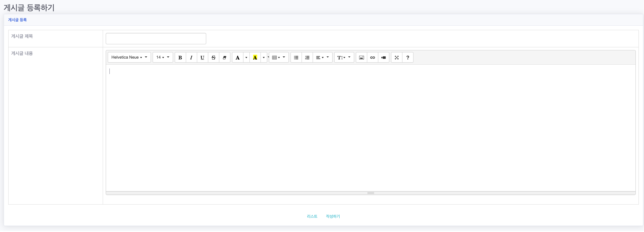This screenshot has height=232, width=644.
Task: Click the 작성하기 submit link
Action: (x=333, y=216)
